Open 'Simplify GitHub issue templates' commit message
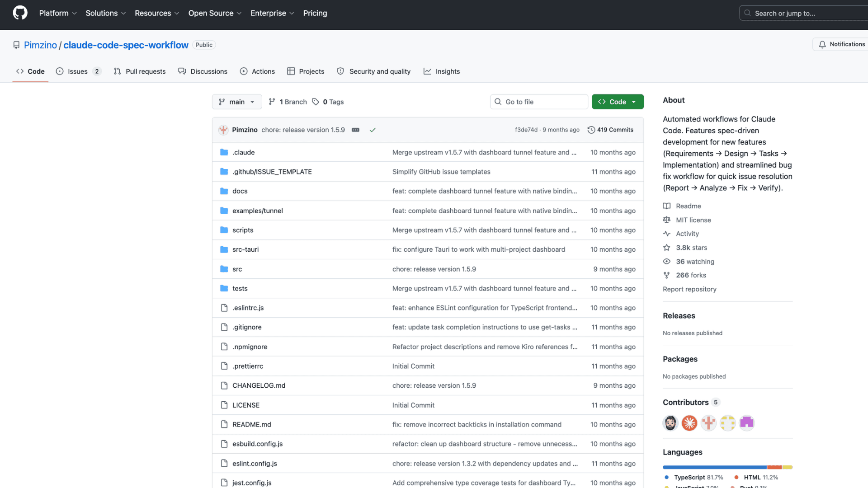 point(441,172)
